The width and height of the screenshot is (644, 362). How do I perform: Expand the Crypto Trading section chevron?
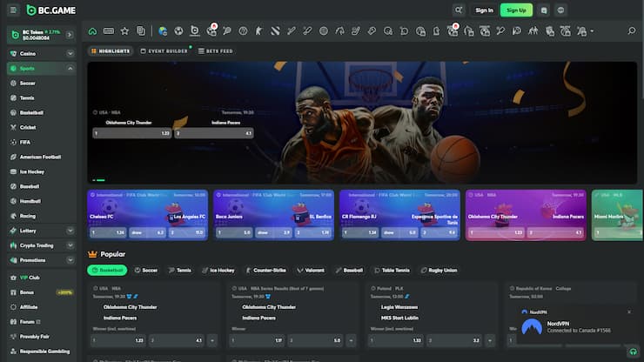pyautogui.click(x=70, y=245)
